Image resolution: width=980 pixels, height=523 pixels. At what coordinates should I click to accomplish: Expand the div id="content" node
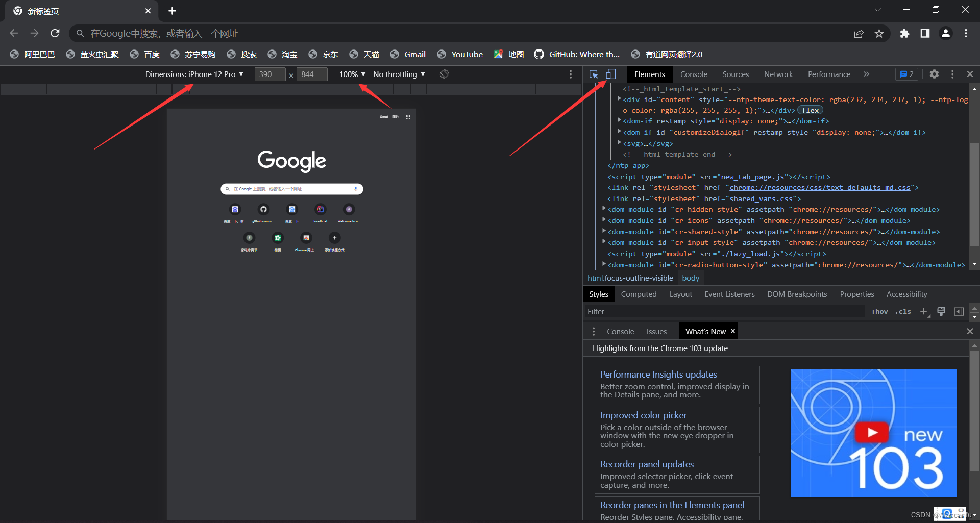tap(619, 99)
